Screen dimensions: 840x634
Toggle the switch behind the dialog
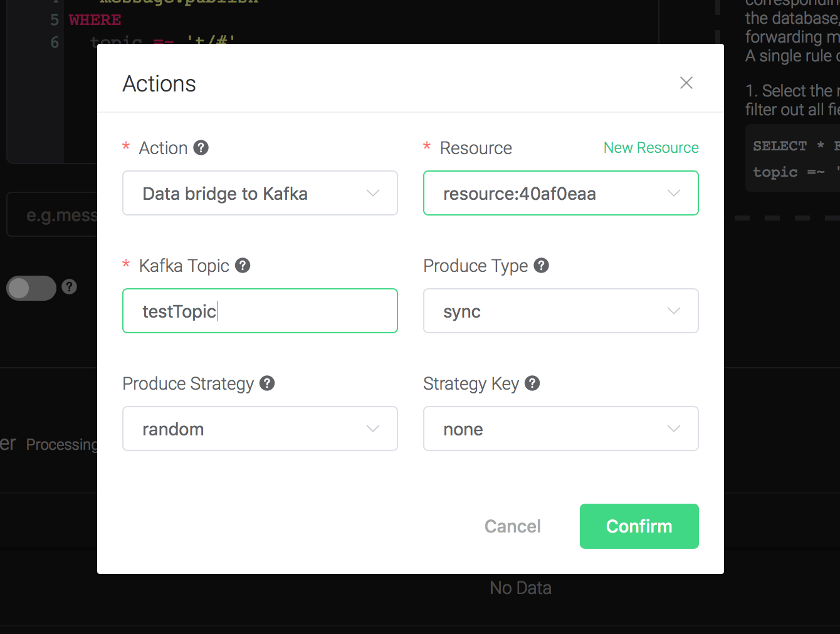tap(31, 288)
